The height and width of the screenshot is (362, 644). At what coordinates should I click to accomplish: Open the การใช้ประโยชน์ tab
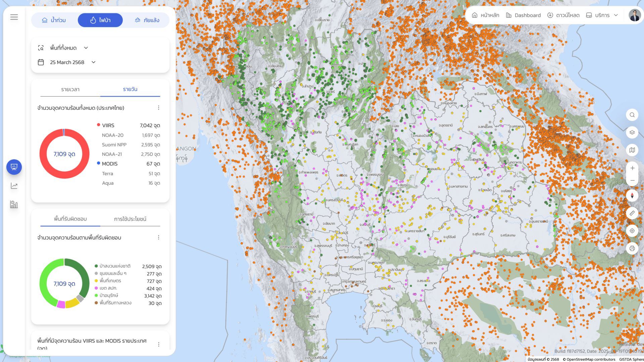click(x=130, y=219)
